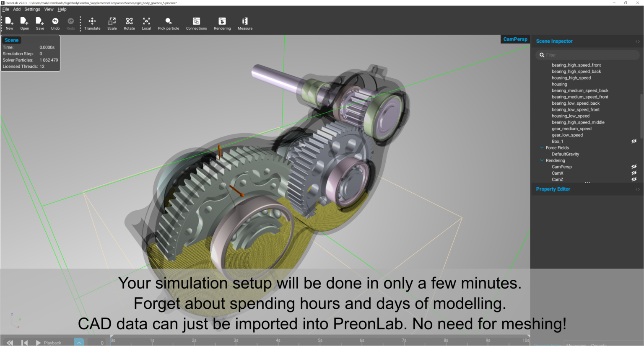Open the Add menu
Image resolution: width=644 pixels, height=346 pixels.
(16, 9)
